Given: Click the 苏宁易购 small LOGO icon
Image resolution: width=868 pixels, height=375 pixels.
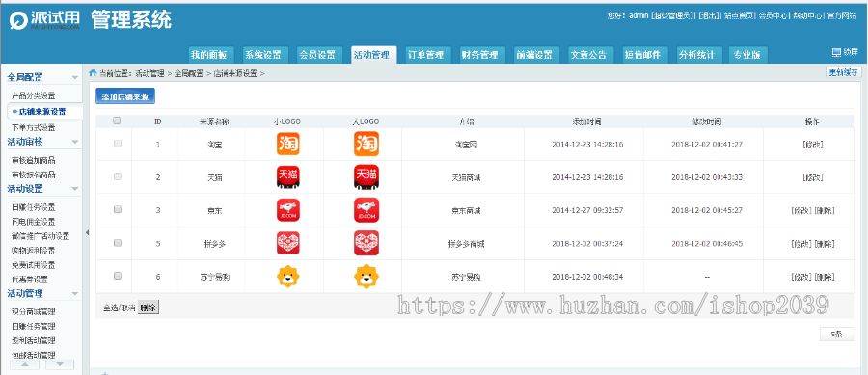Looking at the screenshot, I should coord(287,277).
